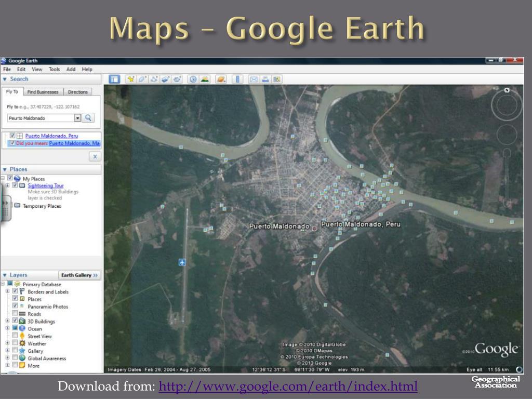This screenshot has height=399, width=532.
Task: Select the Add Path tool
Action: point(154,79)
